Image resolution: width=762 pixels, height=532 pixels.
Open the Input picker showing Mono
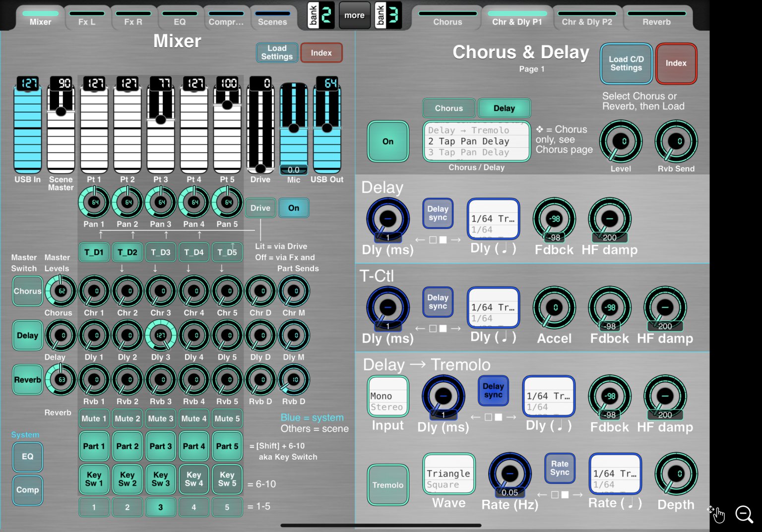[387, 396]
